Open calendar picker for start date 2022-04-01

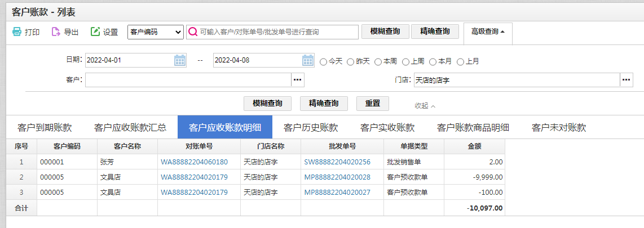tap(180, 60)
